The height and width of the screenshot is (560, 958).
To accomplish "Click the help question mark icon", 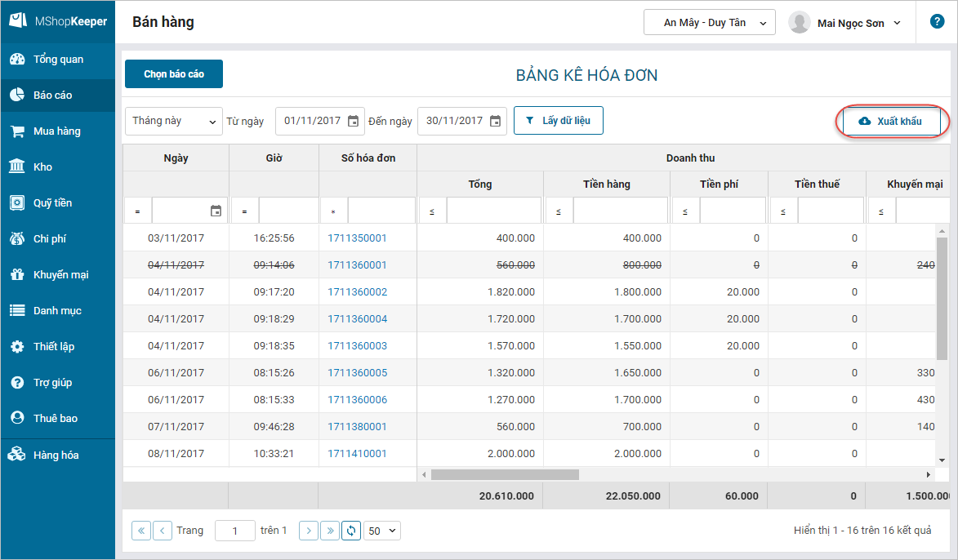I will [937, 22].
